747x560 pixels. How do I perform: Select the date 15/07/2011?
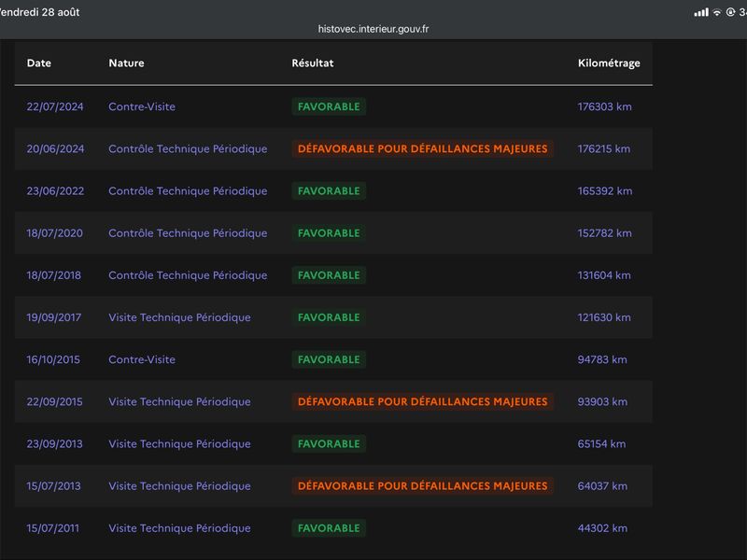tap(53, 528)
